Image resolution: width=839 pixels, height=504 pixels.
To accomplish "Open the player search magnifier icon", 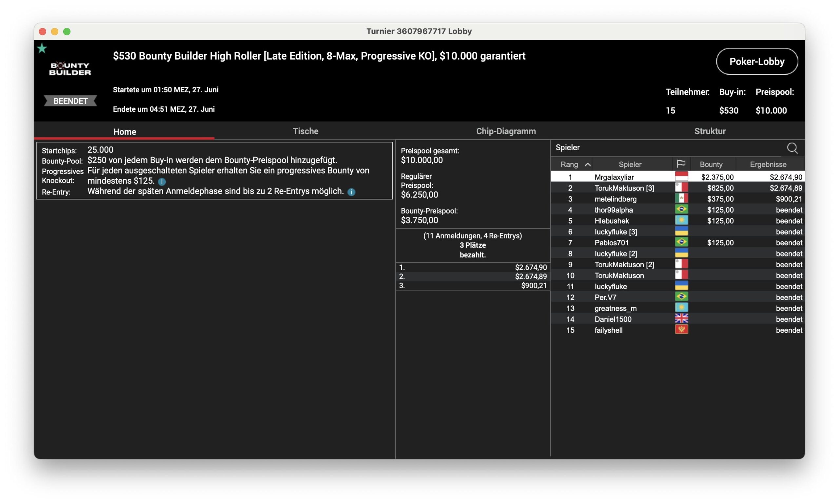I will (792, 148).
